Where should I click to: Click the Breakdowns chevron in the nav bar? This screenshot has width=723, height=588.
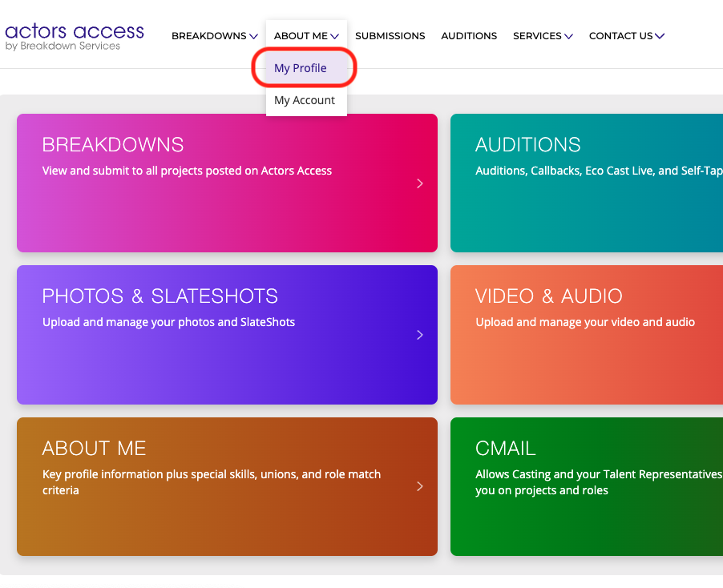point(253,36)
